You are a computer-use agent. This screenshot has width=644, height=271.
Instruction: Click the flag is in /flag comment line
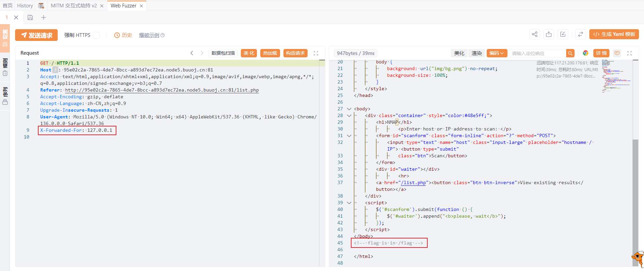tap(388, 243)
